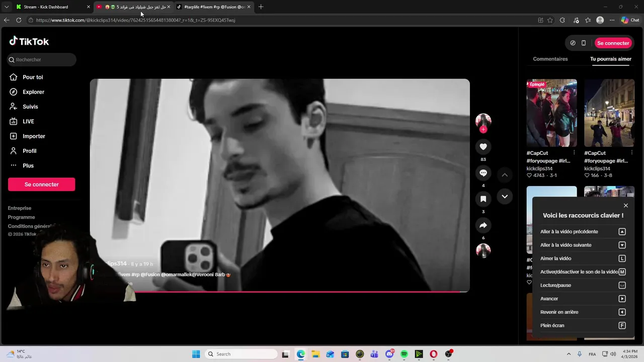This screenshot has width=644, height=362.
Task: Open the compass icon next to the phone icon
Action: pyautogui.click(x=573, y=43)
